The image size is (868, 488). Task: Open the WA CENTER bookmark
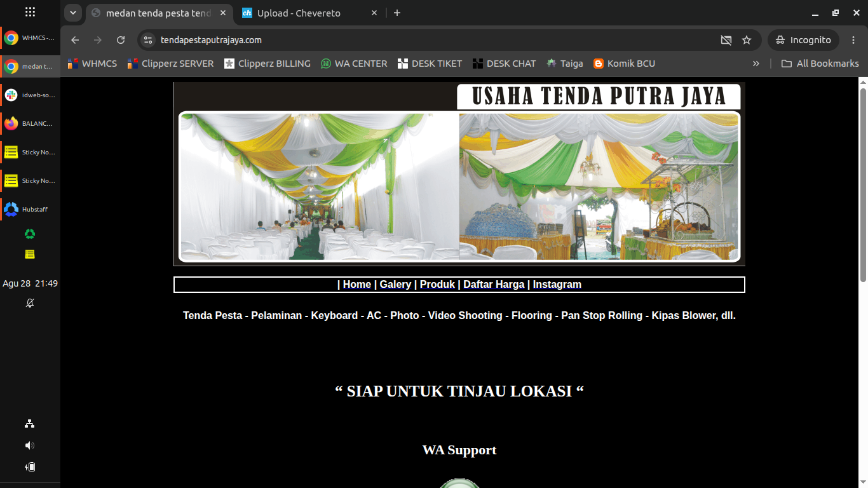354,64
